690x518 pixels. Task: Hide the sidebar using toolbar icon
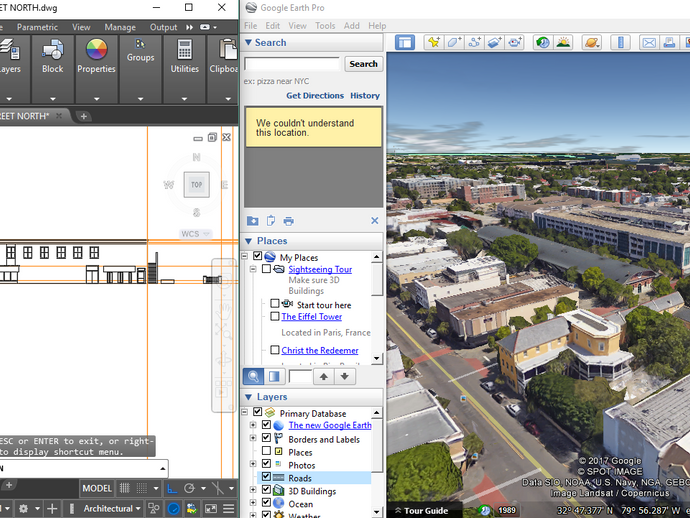pos(404,42)
